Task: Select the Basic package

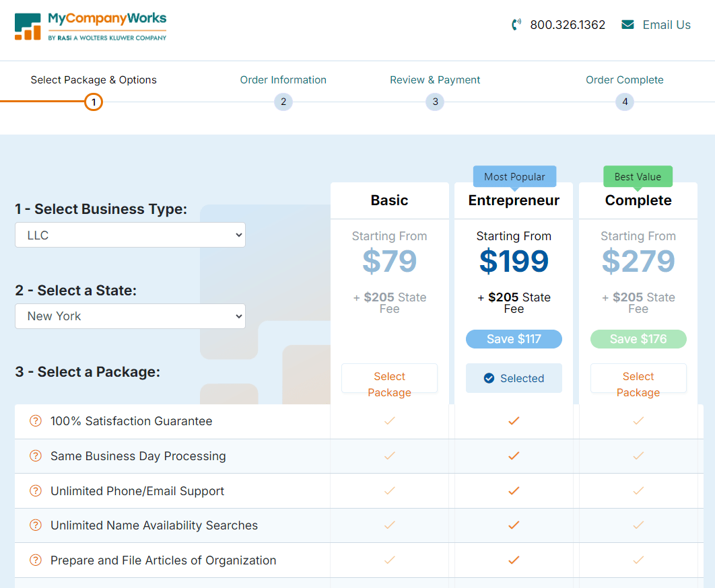Action: point(389,378)
